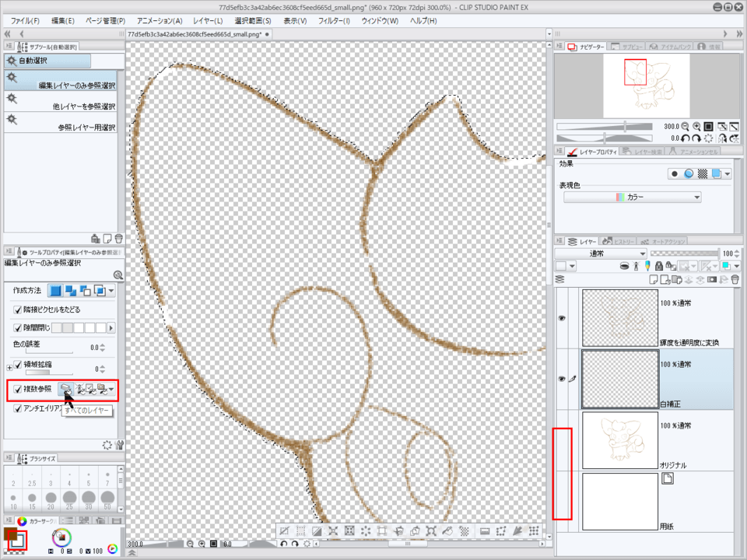Click the new raster layer icon
Image resolution: width=747 pixels, height=560 pixels.
(654, 278)
